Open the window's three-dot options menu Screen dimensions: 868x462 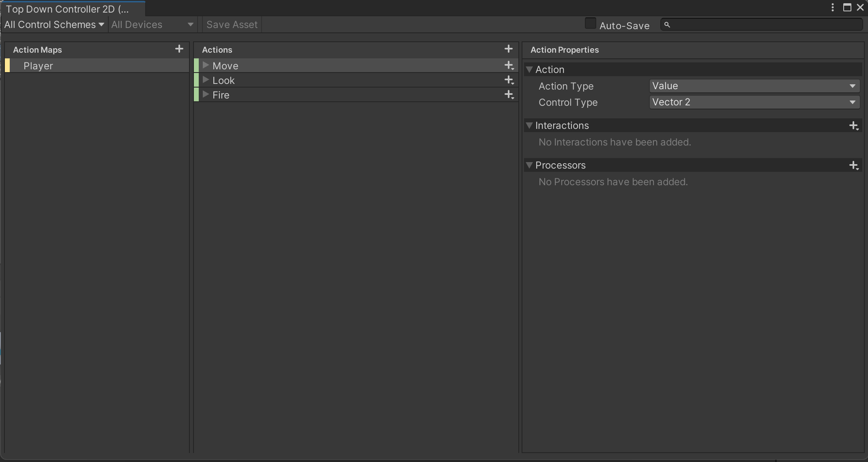832,8
